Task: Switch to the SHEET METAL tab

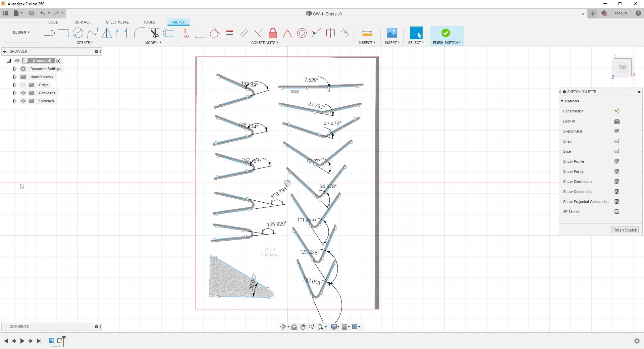Action: [117, 22]
